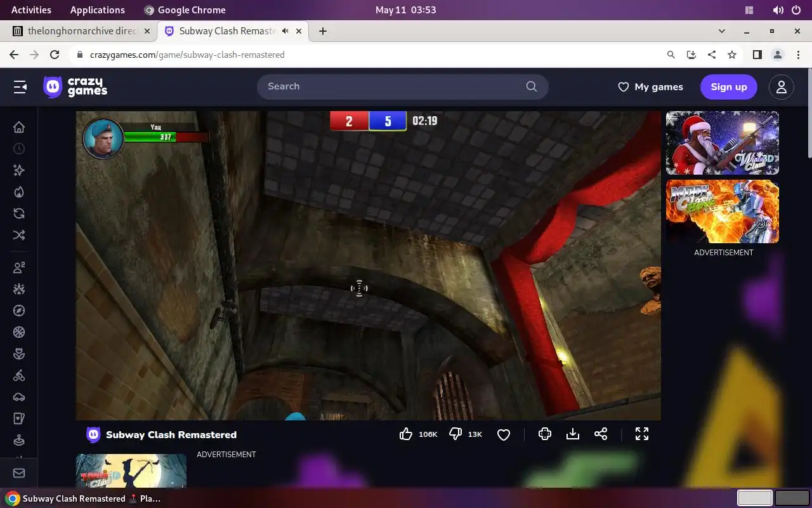The width and height of the screenshot is (812, 508).
Task: Dislike the game with thumbs down
Action: pos(455,434)
